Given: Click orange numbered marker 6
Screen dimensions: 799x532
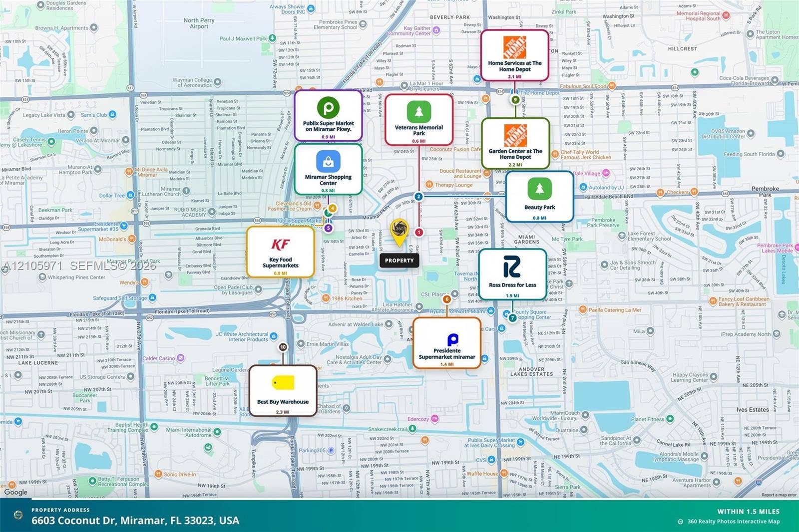Looking at the screenshot, I should (446, 299).
